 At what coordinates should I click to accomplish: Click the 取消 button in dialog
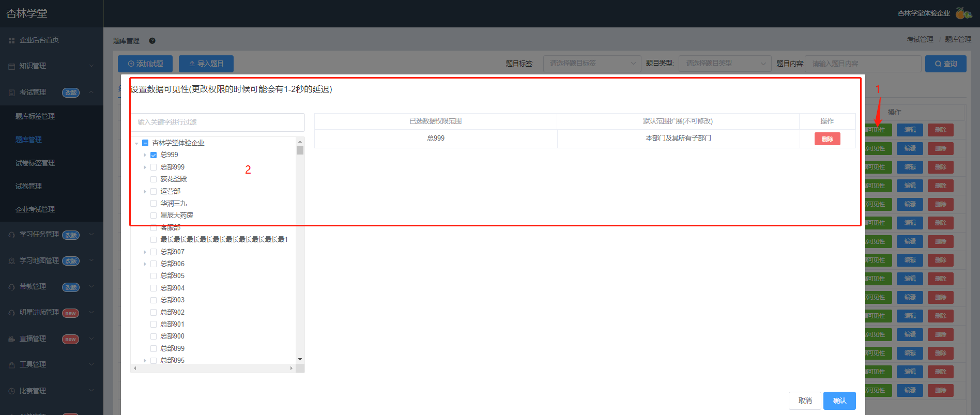(x=805, y=401)
